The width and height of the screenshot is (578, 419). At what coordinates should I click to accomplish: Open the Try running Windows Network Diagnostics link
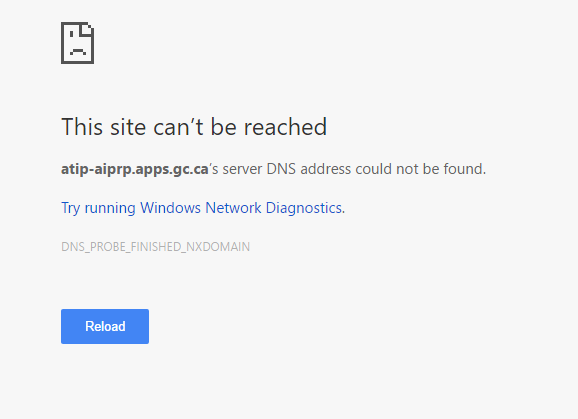pos(203,208)
